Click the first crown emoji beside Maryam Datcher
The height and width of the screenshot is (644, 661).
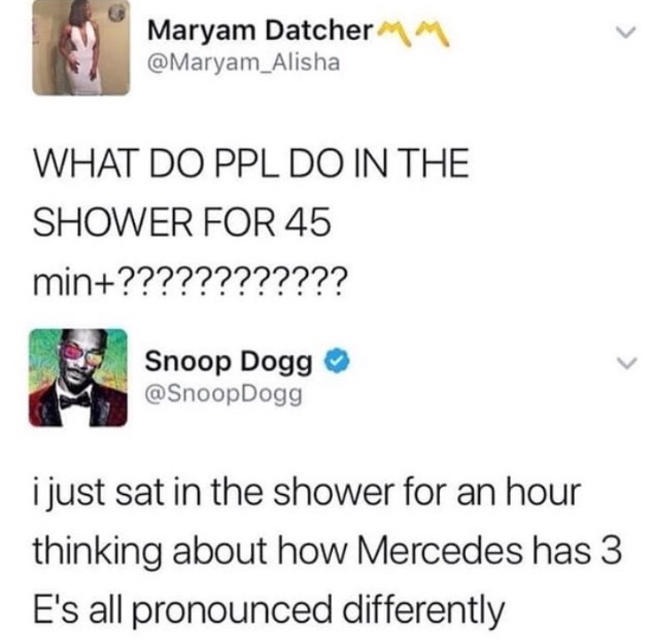point(395,33)
